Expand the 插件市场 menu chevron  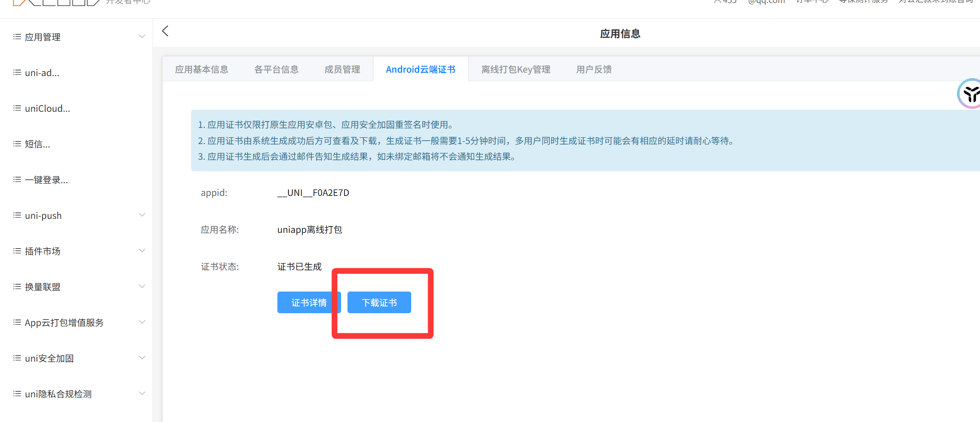[142, 251]
